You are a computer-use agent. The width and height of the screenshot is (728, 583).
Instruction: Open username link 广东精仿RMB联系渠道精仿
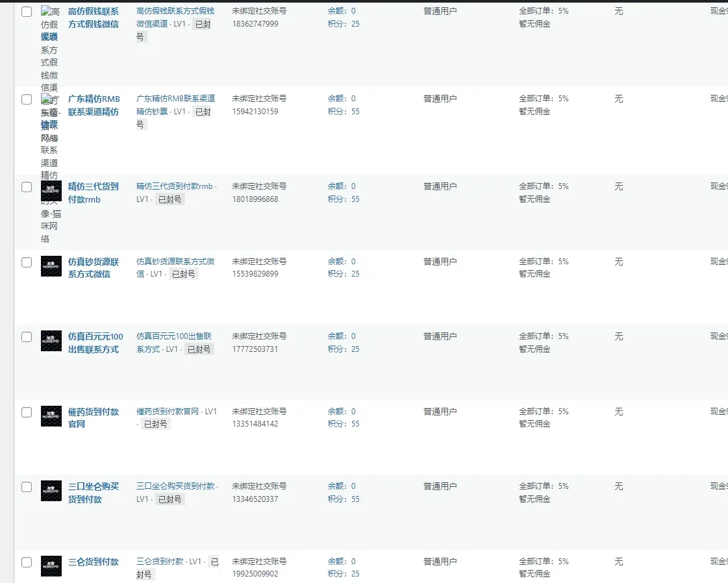[x=94, y=105]
